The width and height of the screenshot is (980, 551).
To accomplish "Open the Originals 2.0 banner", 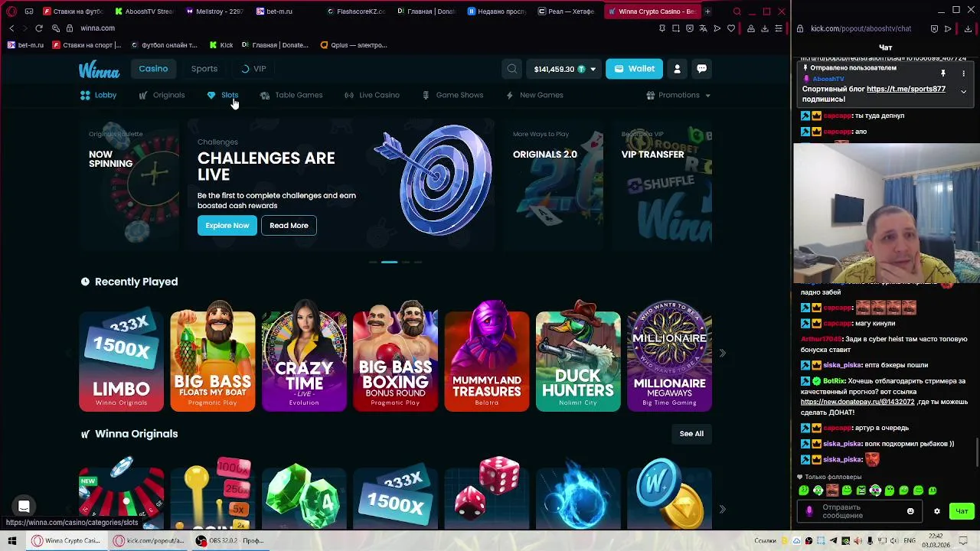I will [554, 184].
